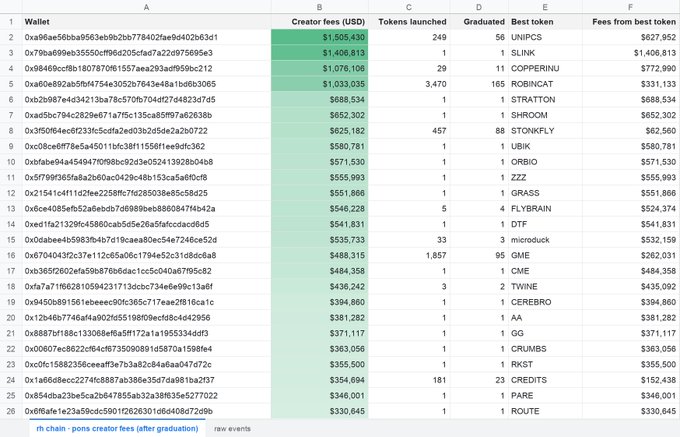Click fees from best token $435,092
This screenshot has width=680, height=437.
(631, 287)
